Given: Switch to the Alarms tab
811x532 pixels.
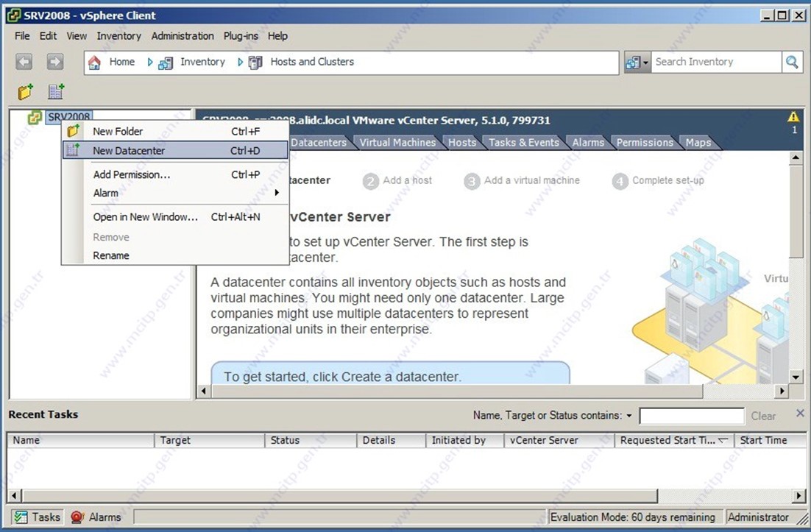Looking at the screenshot, I should 588,142.
